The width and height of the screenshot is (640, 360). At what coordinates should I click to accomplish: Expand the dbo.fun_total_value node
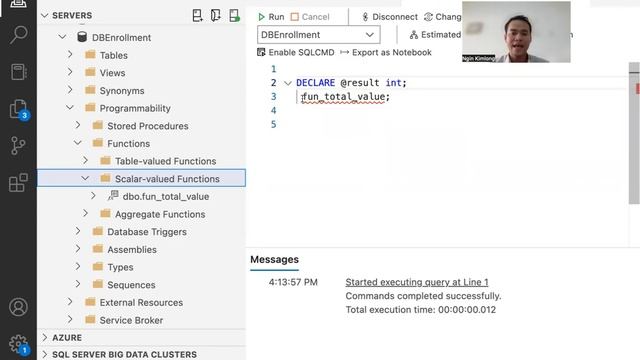[x=93, y=196]
